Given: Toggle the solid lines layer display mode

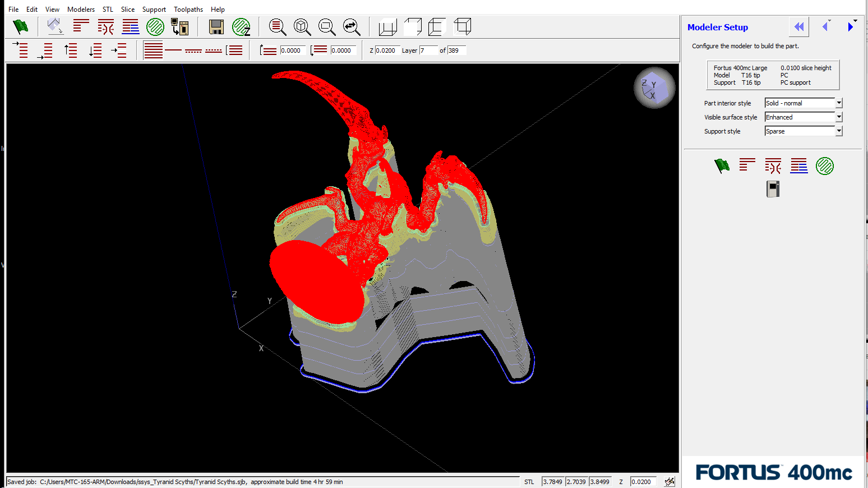Looking at the screenshot, I should click(153, 50).
